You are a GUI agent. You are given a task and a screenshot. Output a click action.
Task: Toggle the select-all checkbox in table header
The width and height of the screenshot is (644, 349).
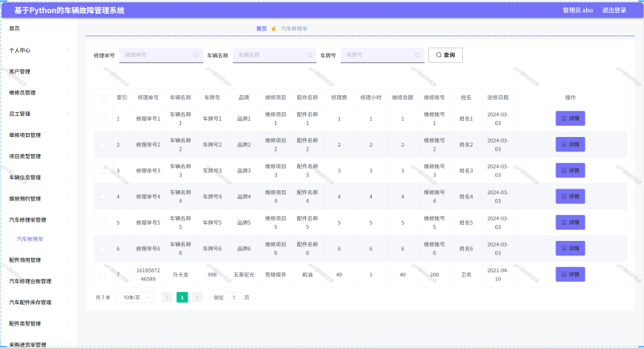tap(103, 98)
